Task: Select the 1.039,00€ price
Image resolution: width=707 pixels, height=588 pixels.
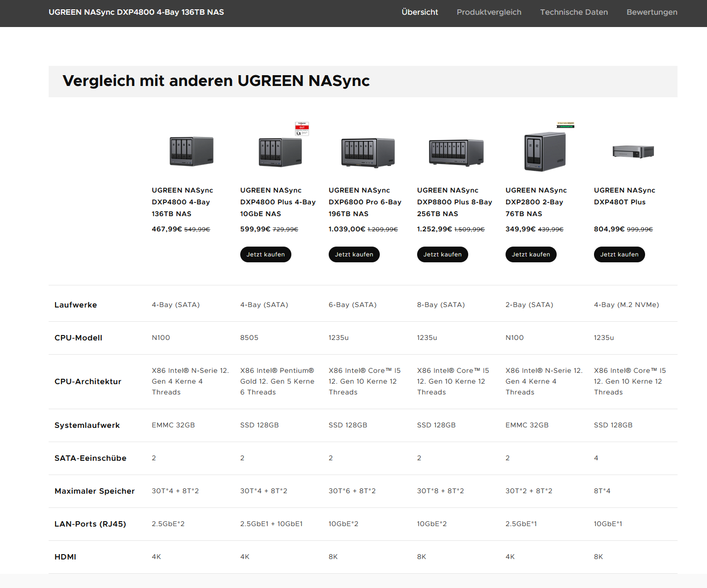Action: pos(347,229)
